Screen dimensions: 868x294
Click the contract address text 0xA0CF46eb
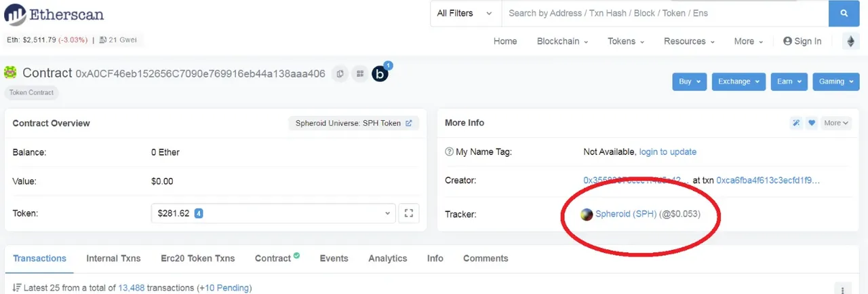[x=200, y=73]
